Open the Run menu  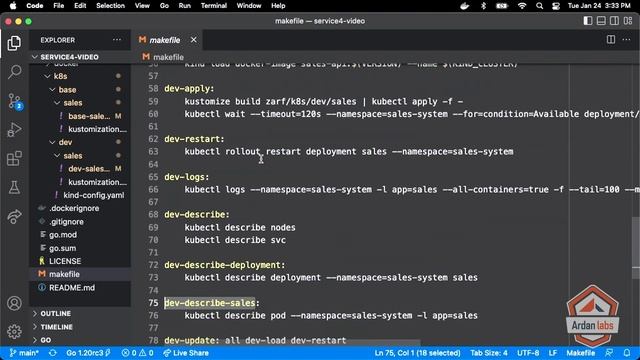pos(184,6)
